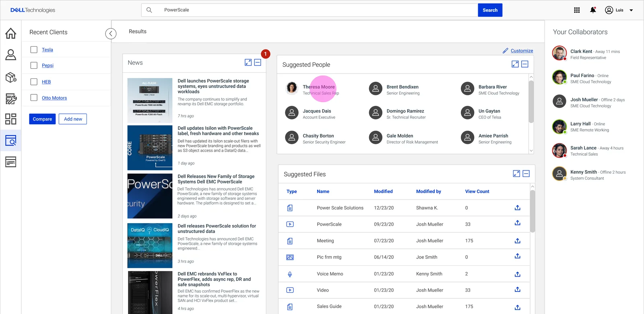
Task: Open the Dell PowerScale launch news thumbnail
Action: [x=150, y=101]
